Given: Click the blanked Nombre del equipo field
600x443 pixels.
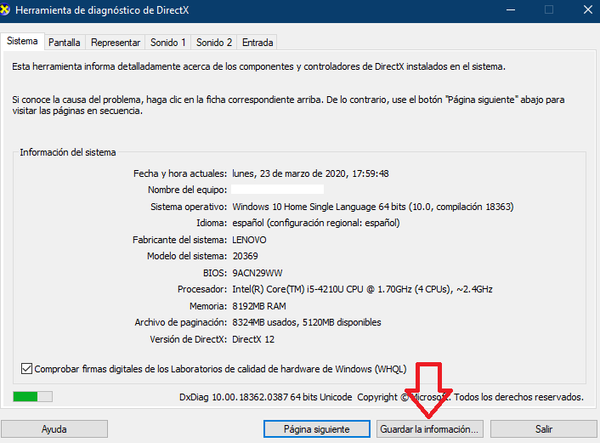Looking at the screenshot, I should point(277,189).
